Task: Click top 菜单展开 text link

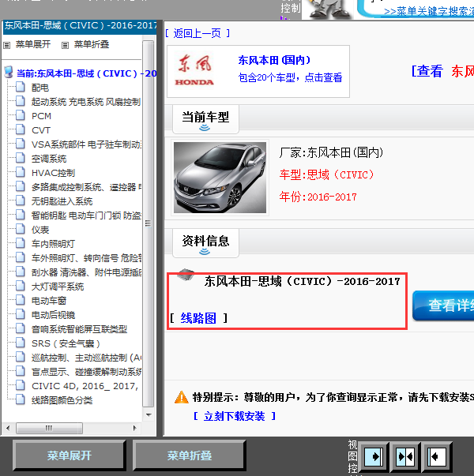Action: pos(33,45)
